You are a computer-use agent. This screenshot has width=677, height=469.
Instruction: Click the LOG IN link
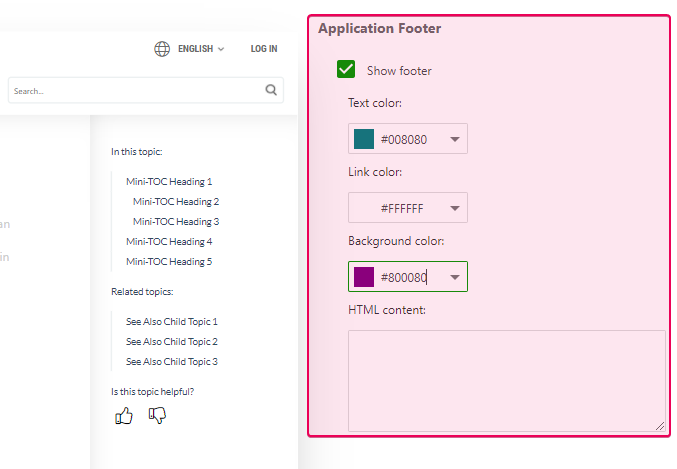pos(264,49)
